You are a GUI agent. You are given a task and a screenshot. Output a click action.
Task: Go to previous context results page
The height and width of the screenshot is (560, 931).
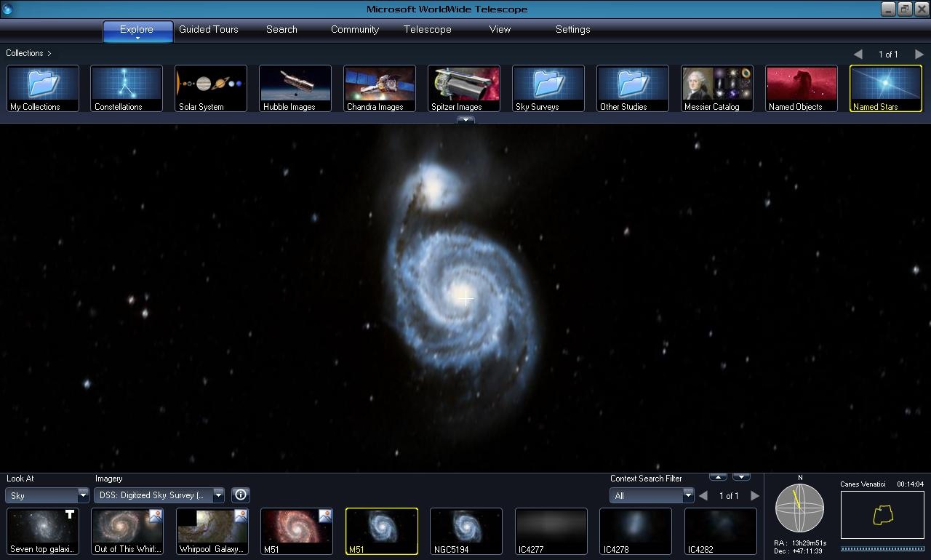[x=703, y=495]
